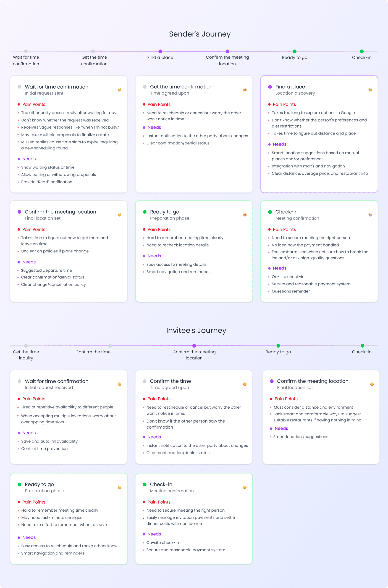
Task: Click "Clear change/cancellation policy" line
Action: 53,284
